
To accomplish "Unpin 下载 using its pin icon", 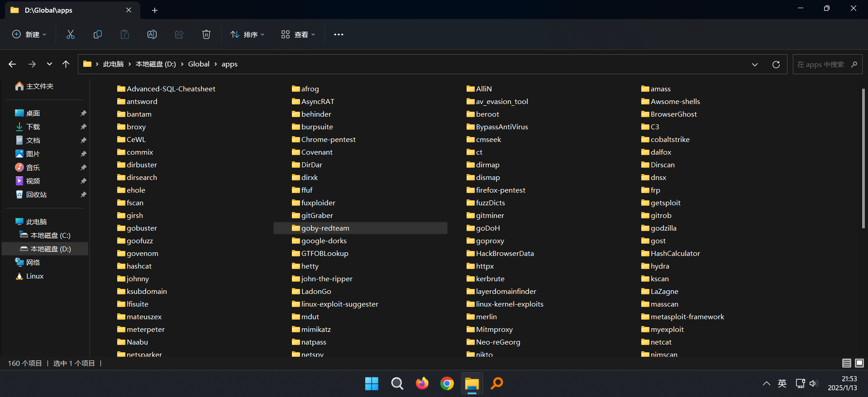I will coord(83,127).
